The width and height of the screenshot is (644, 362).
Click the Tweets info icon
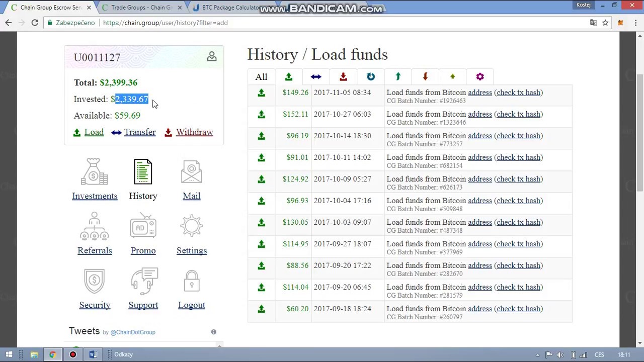213,332
